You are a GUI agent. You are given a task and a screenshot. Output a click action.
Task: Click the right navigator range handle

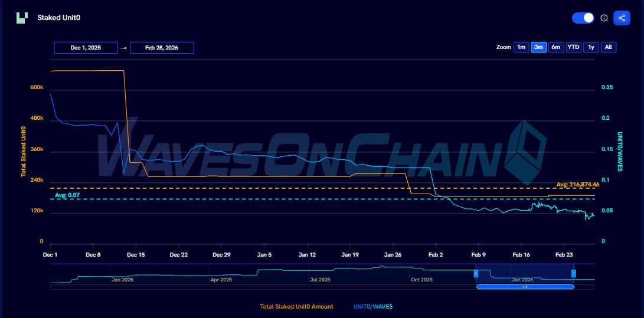(x=574, y=273)
